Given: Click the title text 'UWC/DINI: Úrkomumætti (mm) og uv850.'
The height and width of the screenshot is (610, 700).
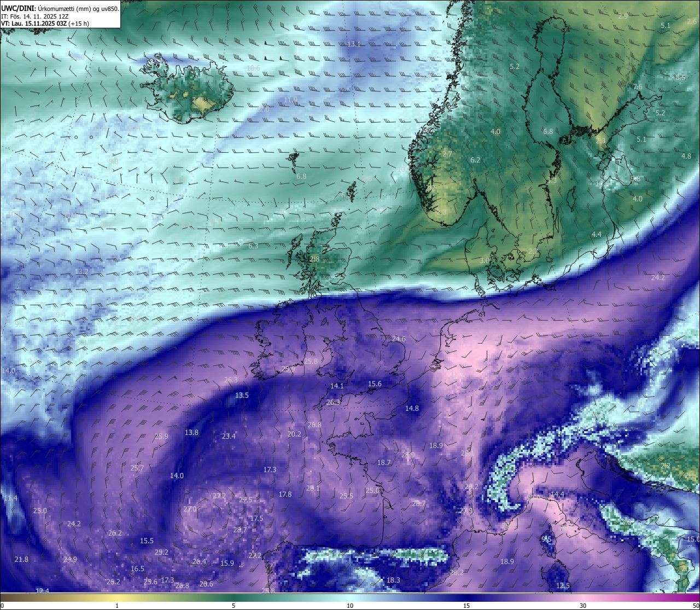Looking at the screenshot, I should tap(60, 9).
